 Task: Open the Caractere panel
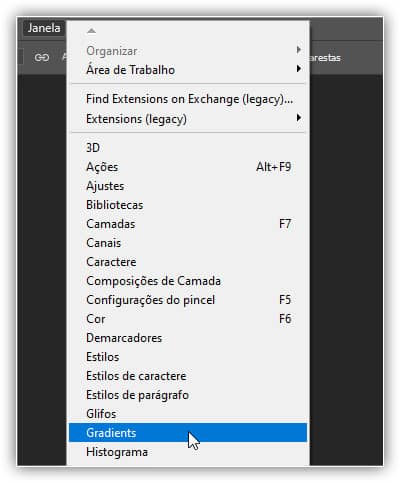tap(188, 262)
